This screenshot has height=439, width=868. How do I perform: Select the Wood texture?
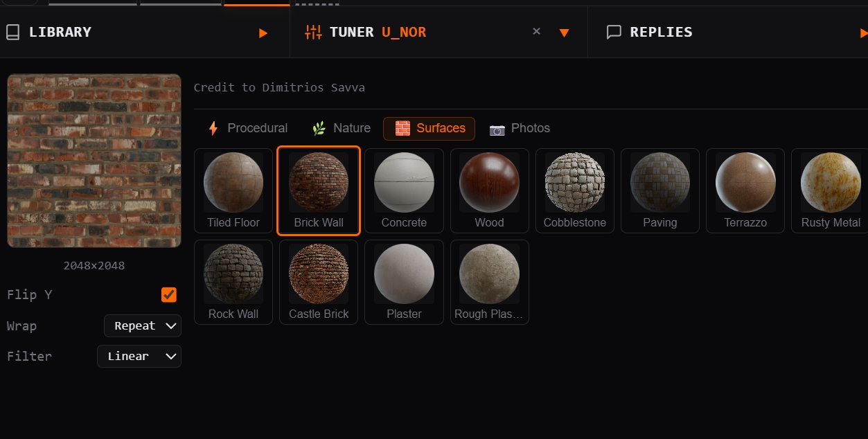(489, 190)
